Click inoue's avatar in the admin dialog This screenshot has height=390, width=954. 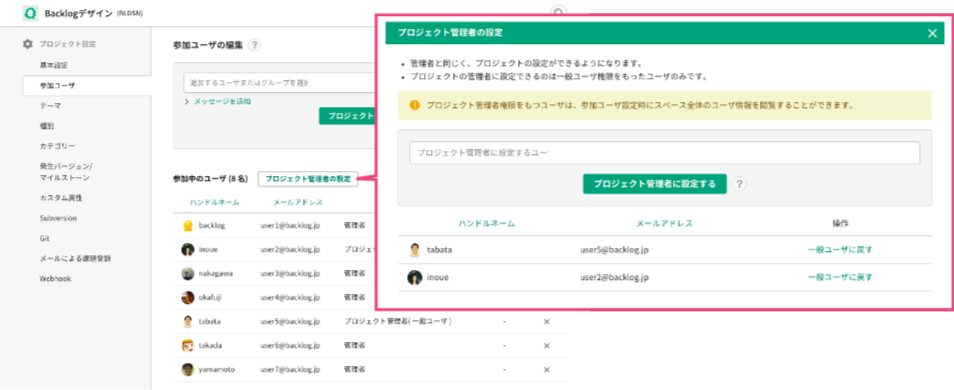(415, 277)
